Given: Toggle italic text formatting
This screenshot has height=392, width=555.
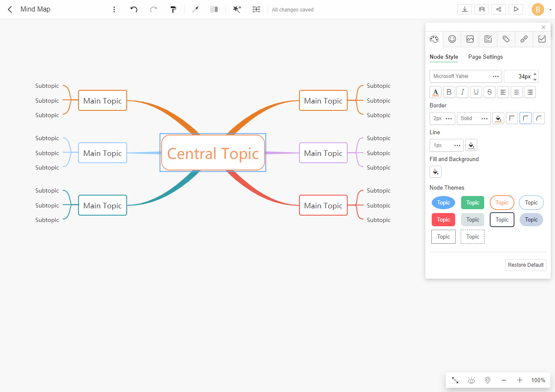Looking at the screenshot, I should [462, 92].
